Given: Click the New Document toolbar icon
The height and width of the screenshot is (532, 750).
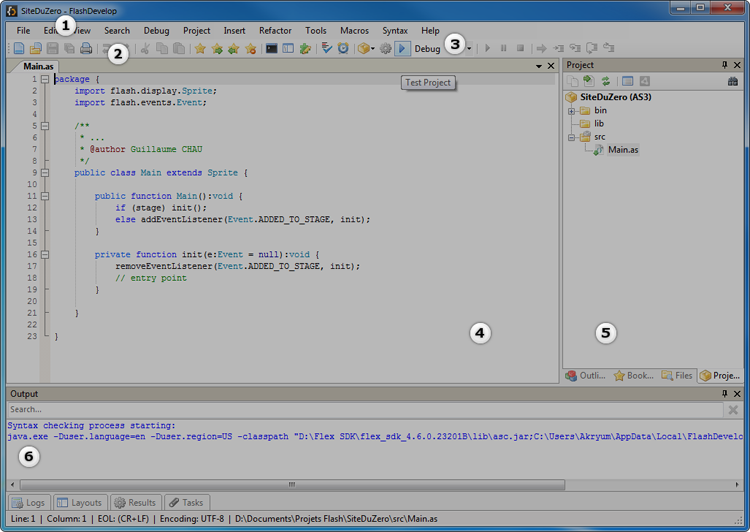Looking at the screenshot, I should click(x=19, y=48).
